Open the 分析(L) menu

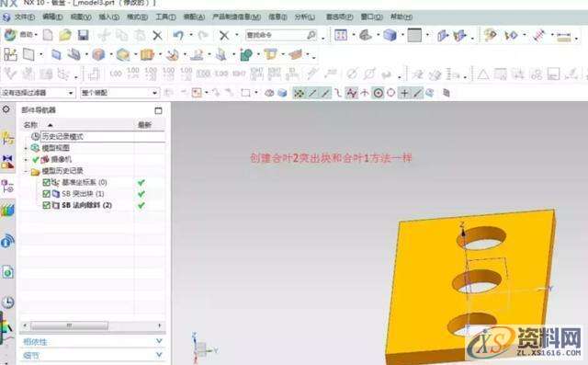[305, 17]
